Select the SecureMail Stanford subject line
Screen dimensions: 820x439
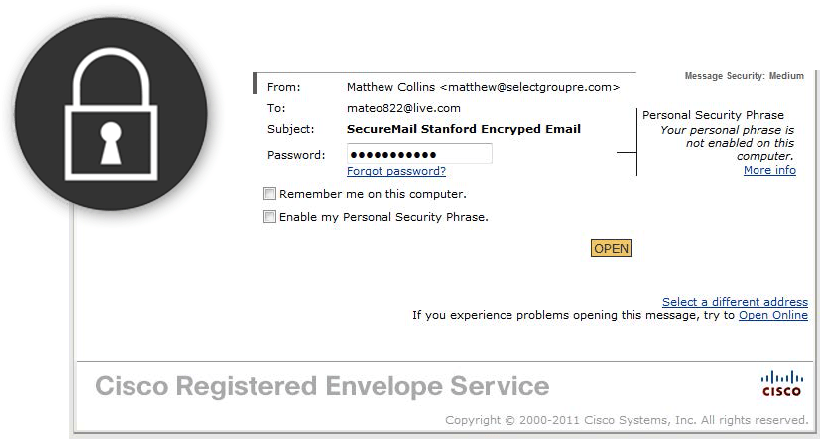point(463,129)
